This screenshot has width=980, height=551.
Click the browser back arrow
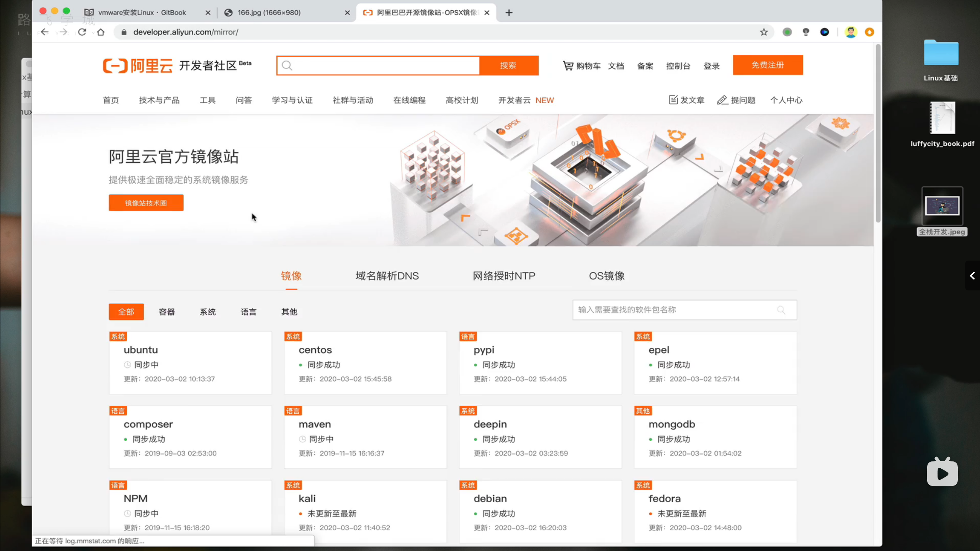[45, 32]
